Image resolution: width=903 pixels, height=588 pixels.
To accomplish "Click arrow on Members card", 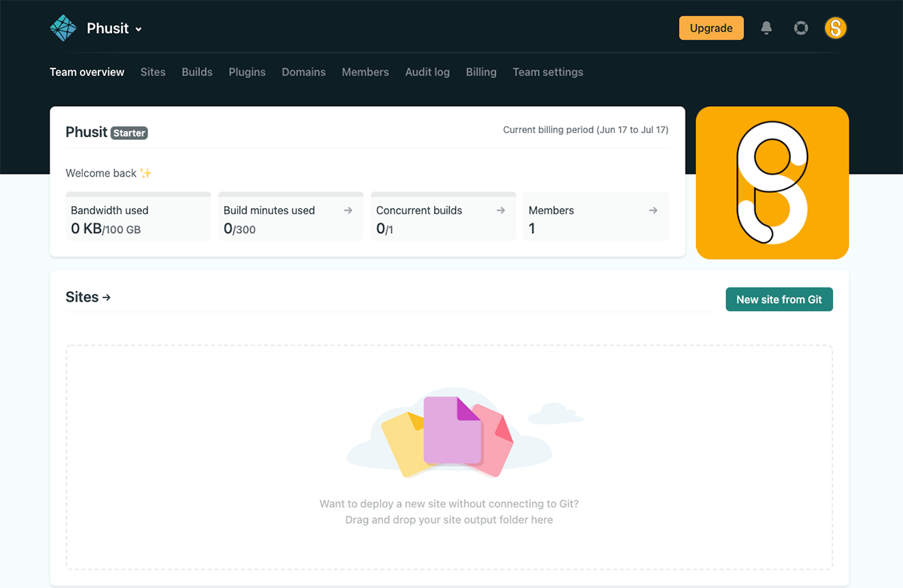I will click(x=653, y=211).
